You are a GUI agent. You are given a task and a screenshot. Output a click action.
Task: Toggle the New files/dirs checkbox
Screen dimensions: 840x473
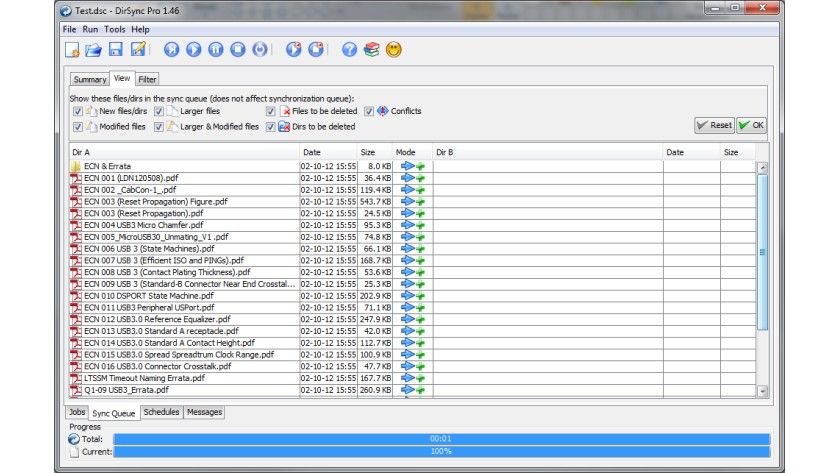tap(78, 111)
